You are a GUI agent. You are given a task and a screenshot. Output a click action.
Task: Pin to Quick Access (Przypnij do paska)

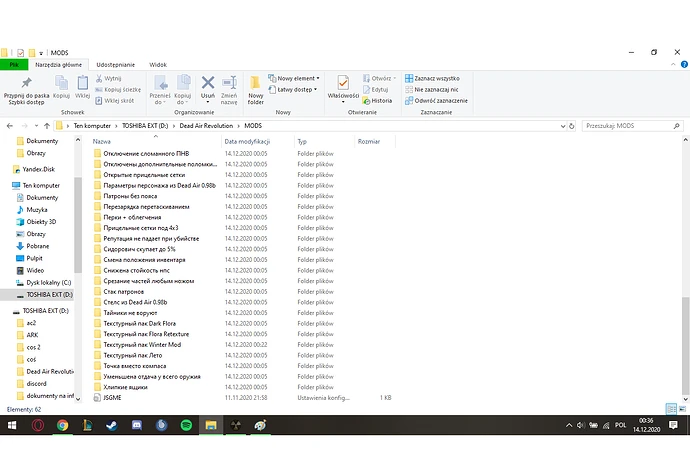[26, 91]
